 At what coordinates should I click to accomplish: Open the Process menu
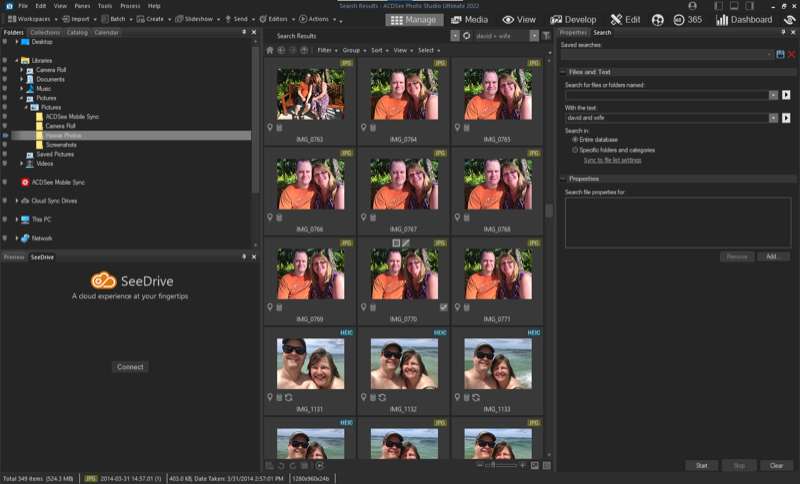[x=130, y=6]
